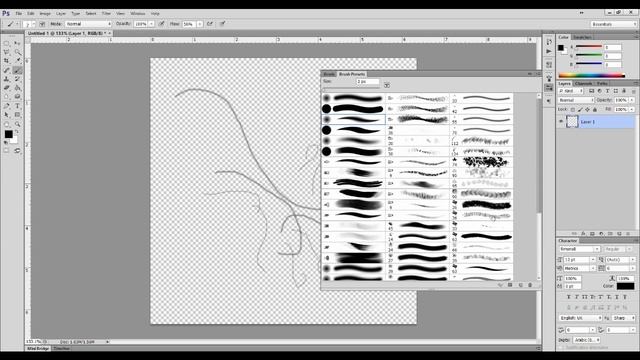Close the Untitled 1 document tab
This screenshot has height=360, width=640.
109,33
